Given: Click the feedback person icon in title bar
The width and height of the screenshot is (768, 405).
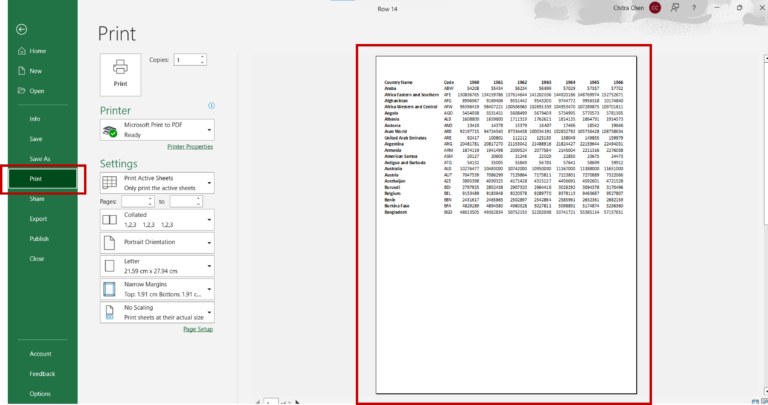Looking at the screenshot, I should coord(675,8).
